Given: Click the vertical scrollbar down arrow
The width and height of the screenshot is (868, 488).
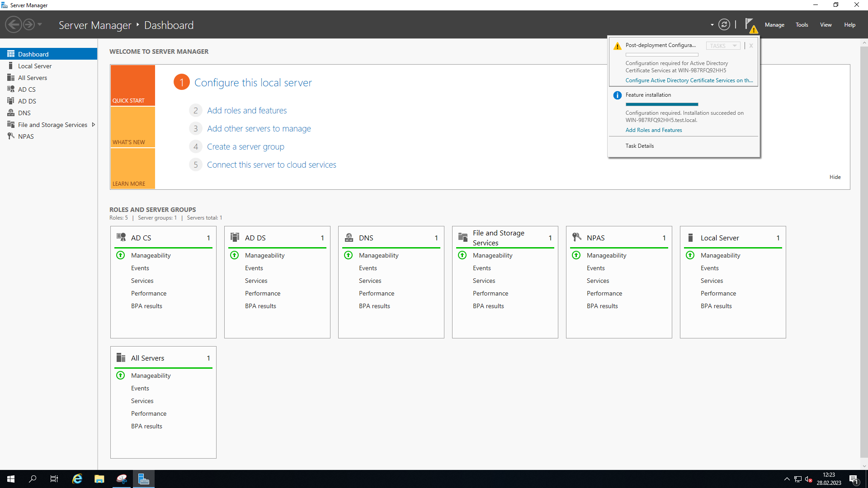Looking at the screenshot, I should coord(864,466).
